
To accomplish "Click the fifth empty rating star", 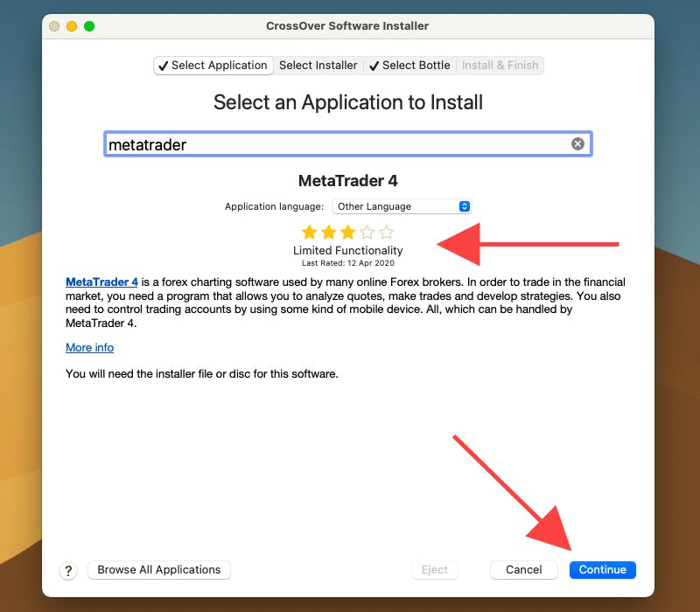I will coord(387,233).
